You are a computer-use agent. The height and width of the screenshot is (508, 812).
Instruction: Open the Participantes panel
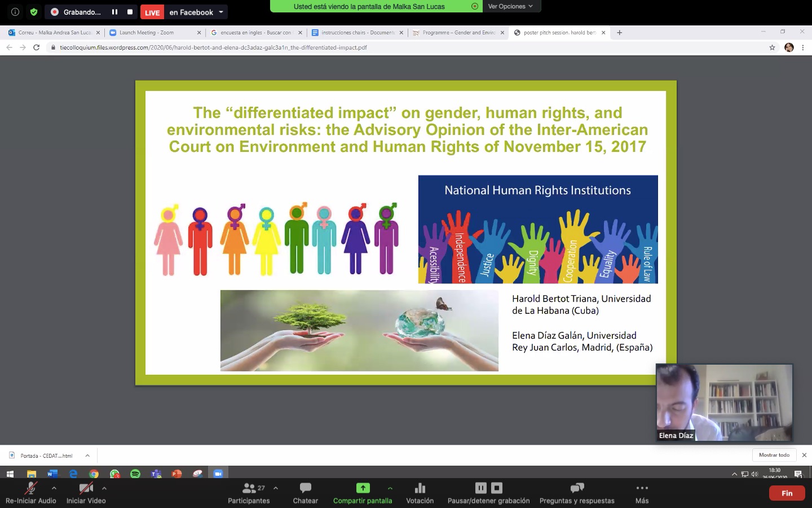click(x=249, y=493)
